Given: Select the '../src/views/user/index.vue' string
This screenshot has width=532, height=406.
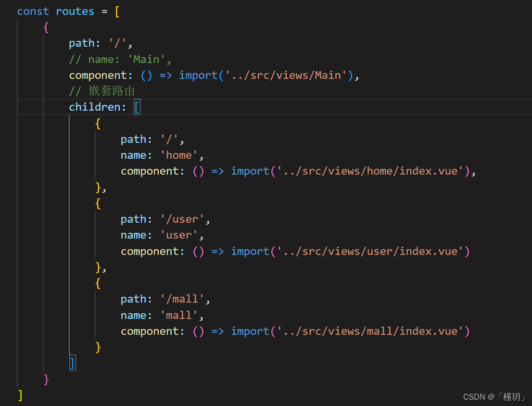Looking at the screenshot, I should tap(370, 251).
